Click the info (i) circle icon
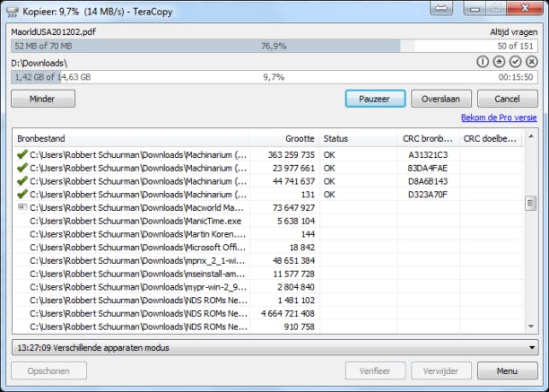 click(x=483, y=62)
